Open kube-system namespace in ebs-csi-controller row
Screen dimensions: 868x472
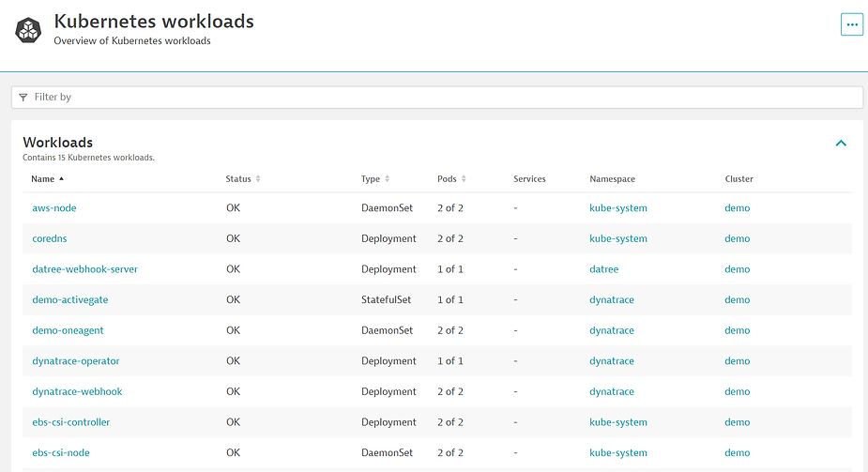coord(618,422)
